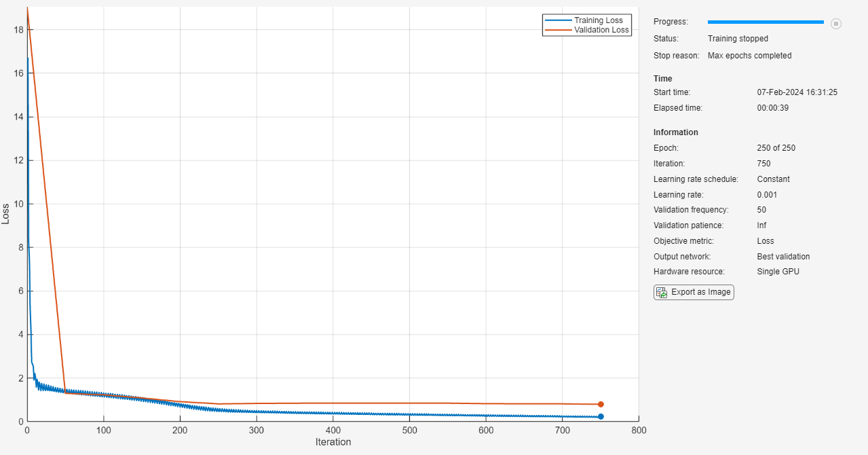Click the Loss y-axis label

point(6,214)
